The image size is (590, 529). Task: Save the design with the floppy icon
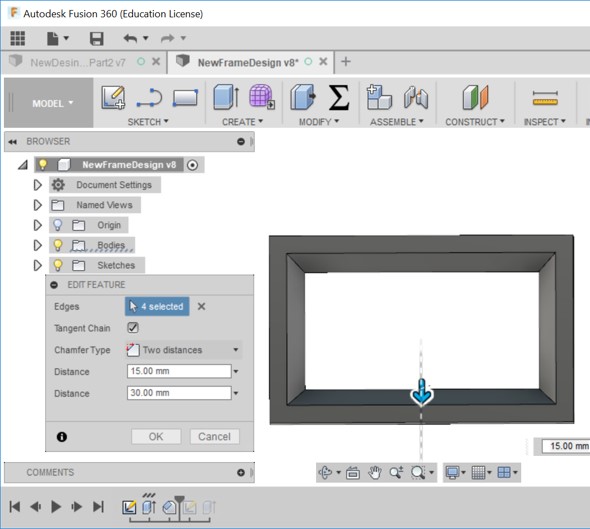click(x=97, y=38)
